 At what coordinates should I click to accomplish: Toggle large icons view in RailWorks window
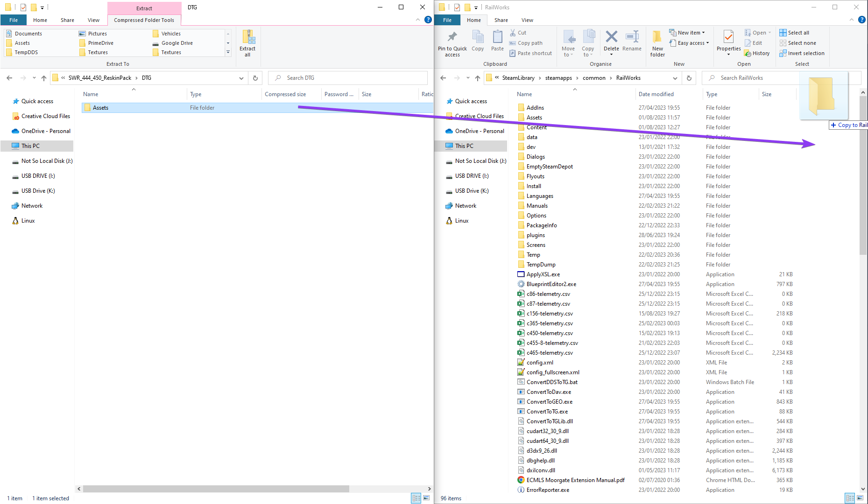click(x=860, y=498)
